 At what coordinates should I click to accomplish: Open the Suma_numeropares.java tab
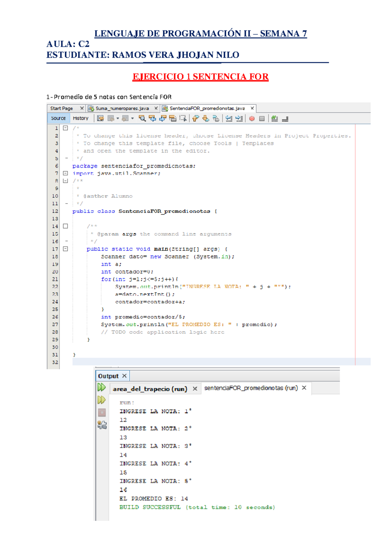(x=122, y=108)
